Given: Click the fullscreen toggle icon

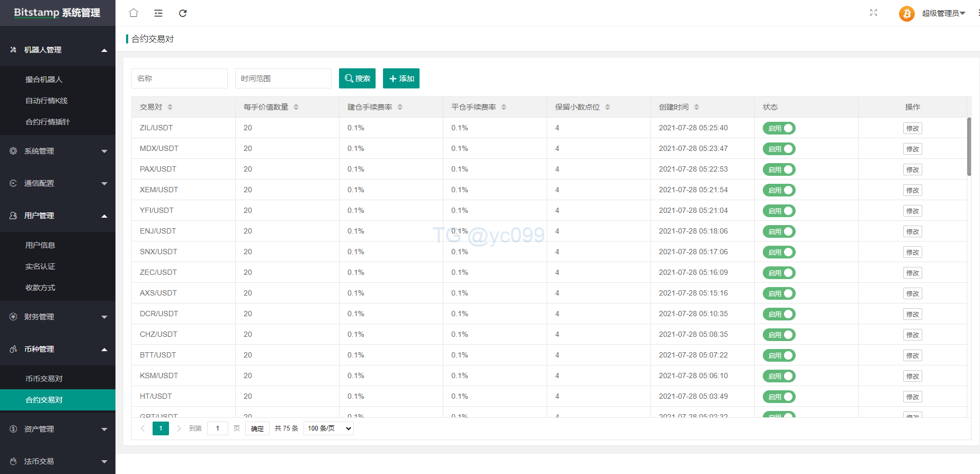Looking at the screenshot, I should (874, 13).
